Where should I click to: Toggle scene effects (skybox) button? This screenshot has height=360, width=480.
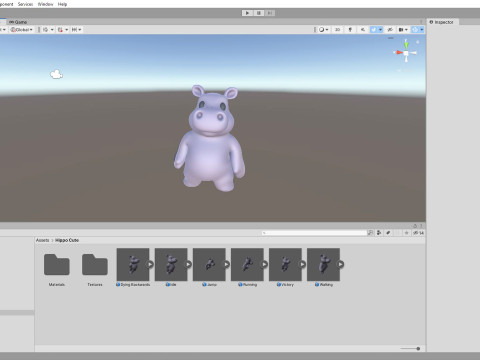pyautogui.click(x=373, y=30)
